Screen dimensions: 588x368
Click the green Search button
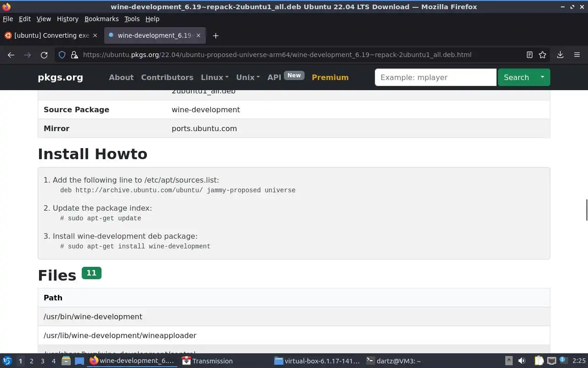(x=516, y=77)
